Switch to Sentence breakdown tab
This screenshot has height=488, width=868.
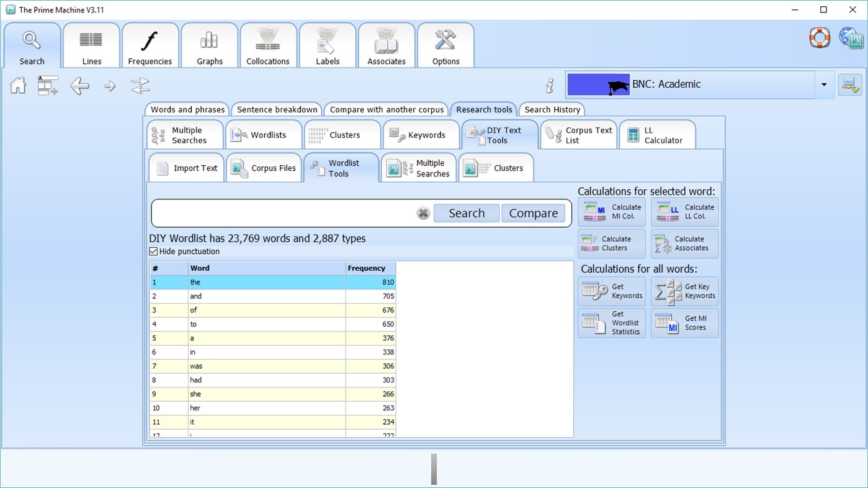click(277, 109)
